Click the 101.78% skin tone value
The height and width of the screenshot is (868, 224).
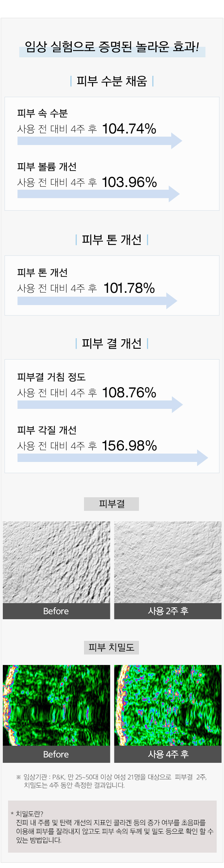point(129,288)
